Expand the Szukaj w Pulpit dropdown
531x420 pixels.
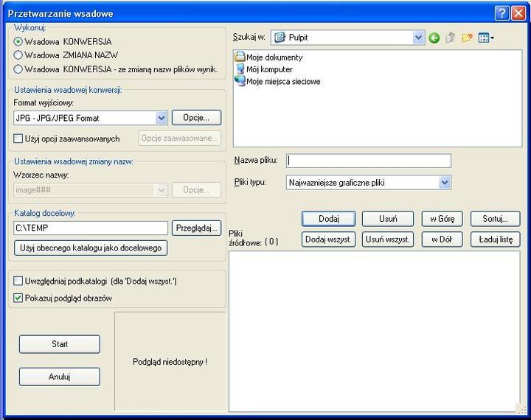418,37
